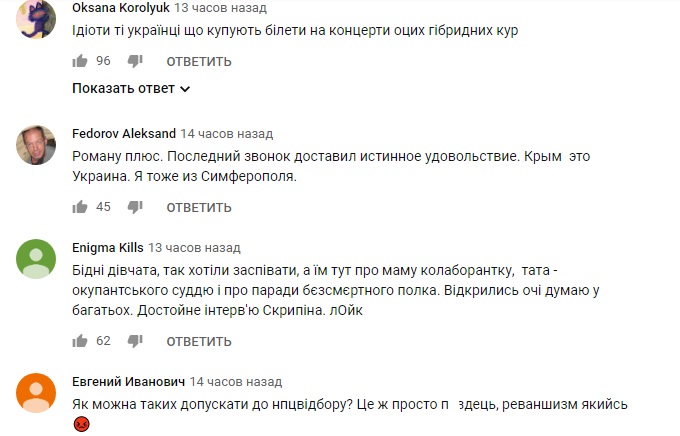Click the chevron next to Показать ответ
The height and width of the screenshot is (436, 680).
click(185, 89)
